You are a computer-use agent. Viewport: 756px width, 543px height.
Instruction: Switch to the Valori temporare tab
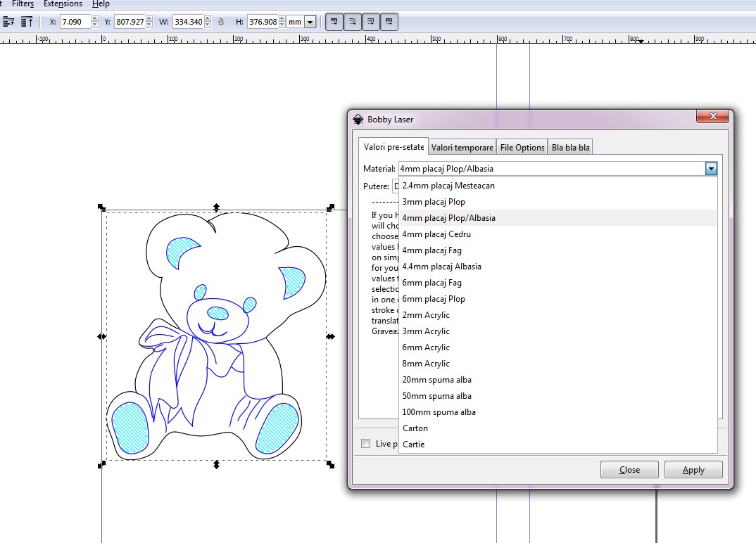click(462, 147)
